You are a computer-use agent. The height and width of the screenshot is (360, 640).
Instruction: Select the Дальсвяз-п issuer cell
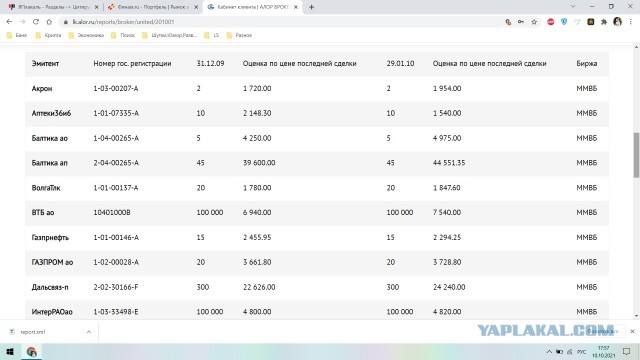click(50, 287)
